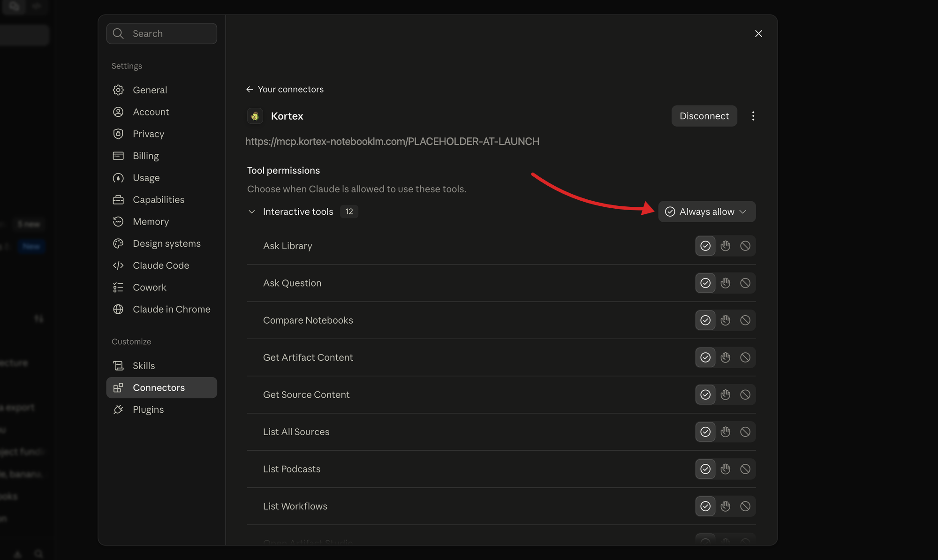Screen dimensions: 938x560
Task: Select Account in settings menu
Action: pyautogui.click(x=161, y=112)
